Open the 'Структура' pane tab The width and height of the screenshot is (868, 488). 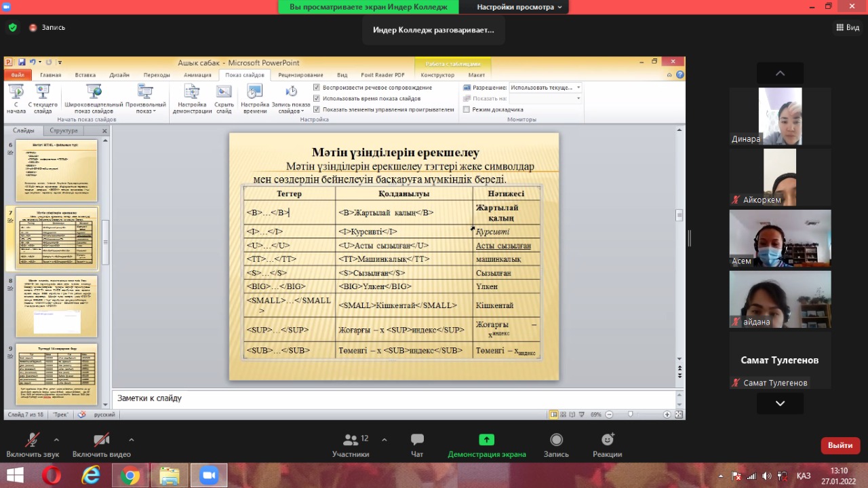coord(64,130)
